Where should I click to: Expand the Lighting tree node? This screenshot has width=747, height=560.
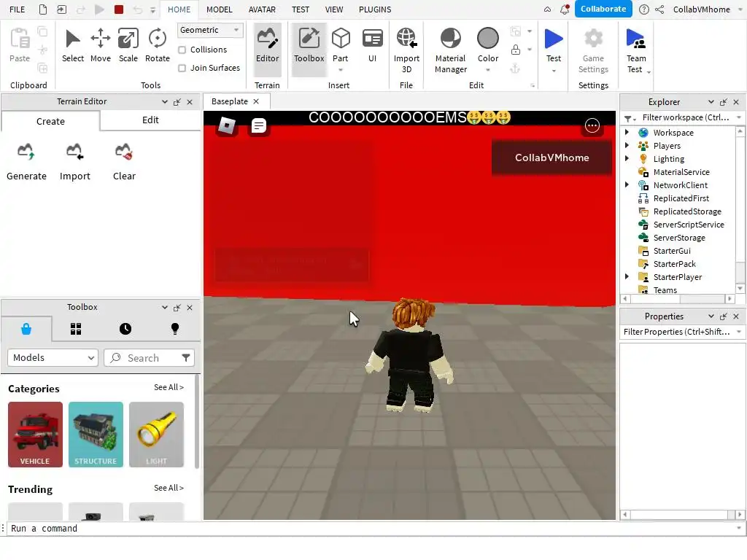point(627,158)
